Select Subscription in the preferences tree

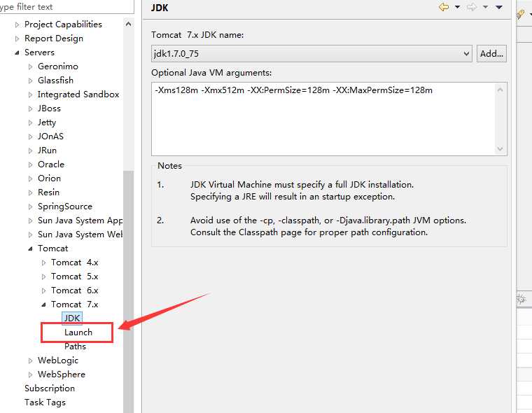[50, 388]
